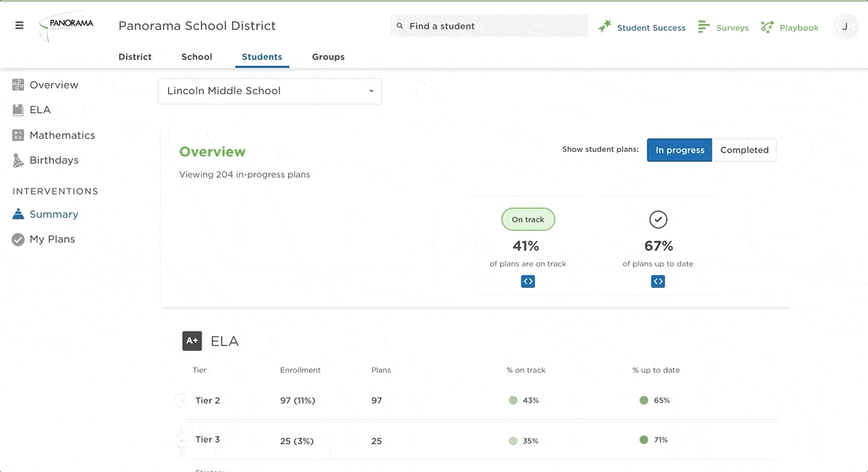The width and height of the screenshot is (868, 472).
Task: Open the user avatar J menu
Action: [x=845, y=26]
